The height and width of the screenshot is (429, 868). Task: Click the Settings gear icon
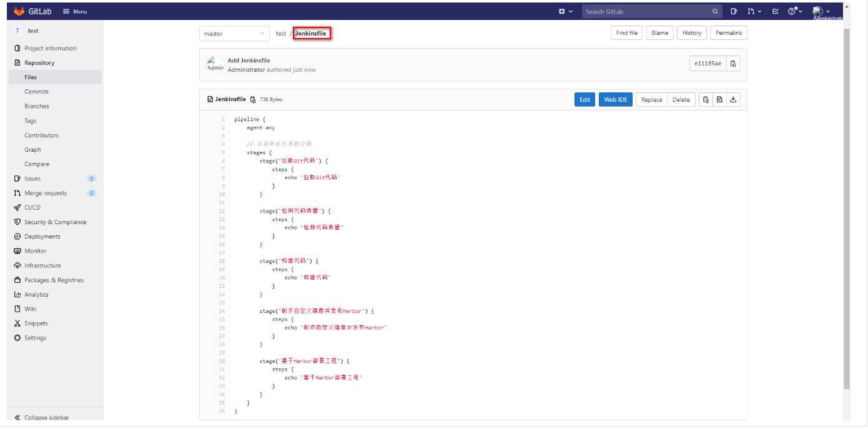click(x=17, y=338)
